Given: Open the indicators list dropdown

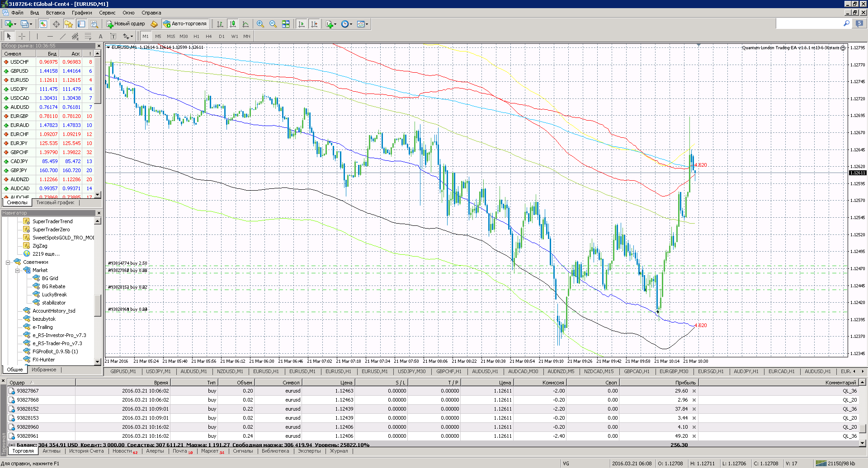Looking at the screenshot, I should [x=335, y=24].
